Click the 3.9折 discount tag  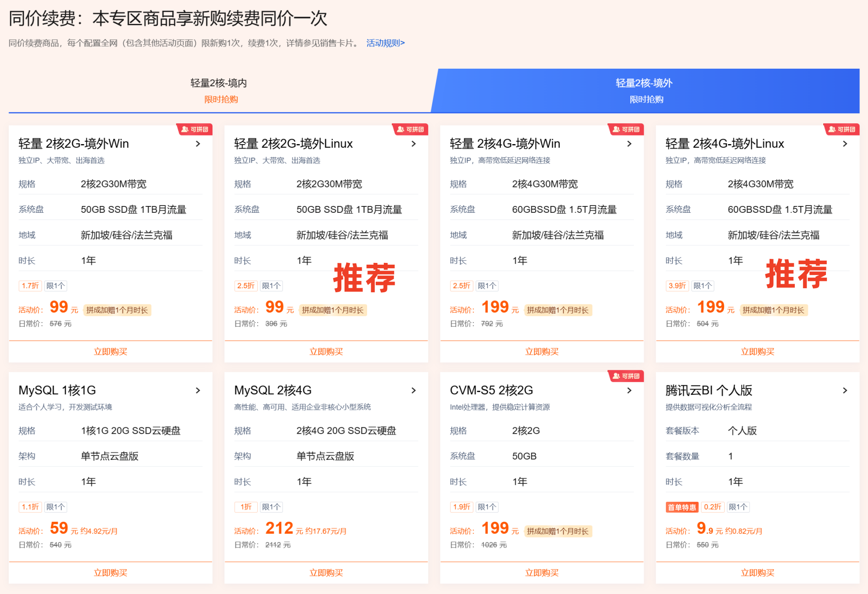pyautogui.click(x=677, y=286)
